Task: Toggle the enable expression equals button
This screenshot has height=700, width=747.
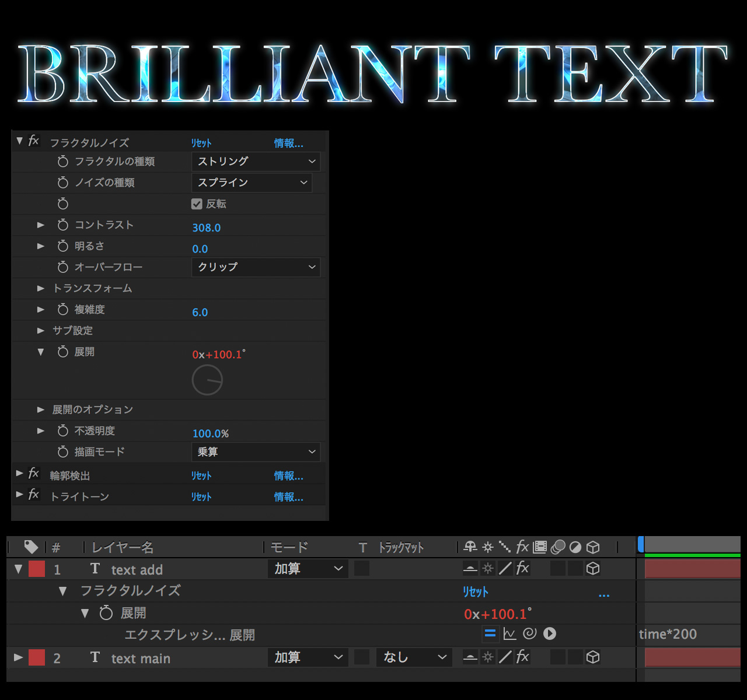Action: point(490,634)
